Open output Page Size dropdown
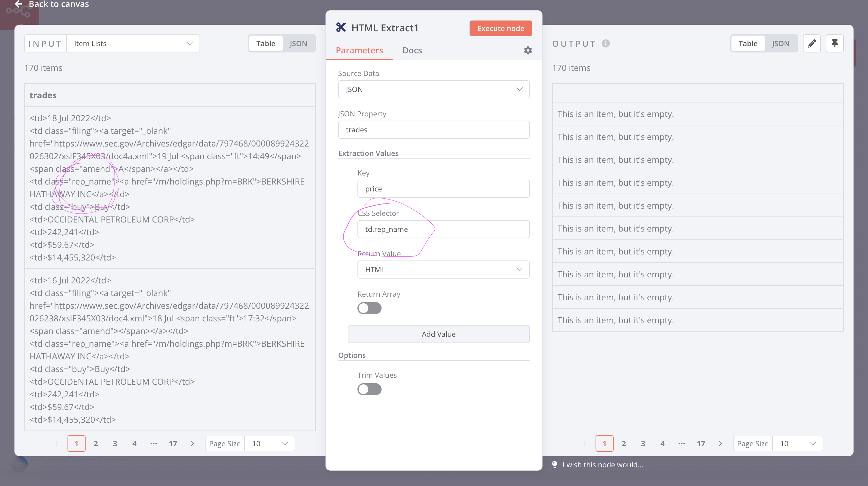The width and height of the screenshot is (868, 486). click(x=797, y=443)
